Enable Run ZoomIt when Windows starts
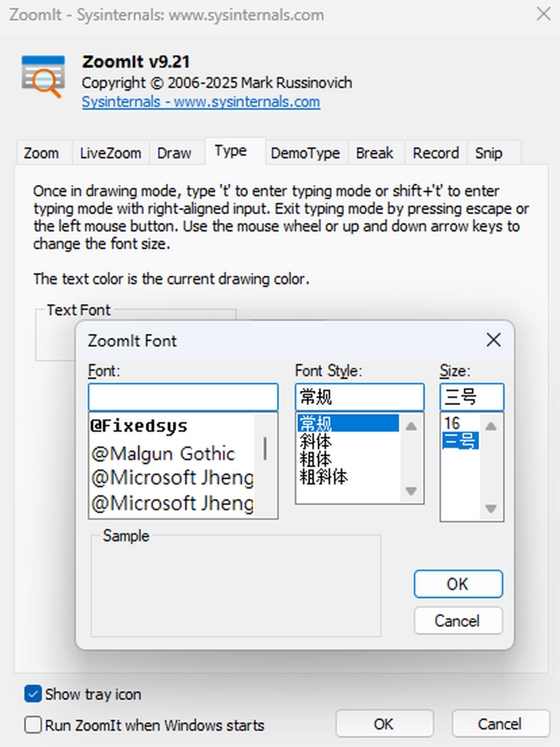 (x=33, y=725)
